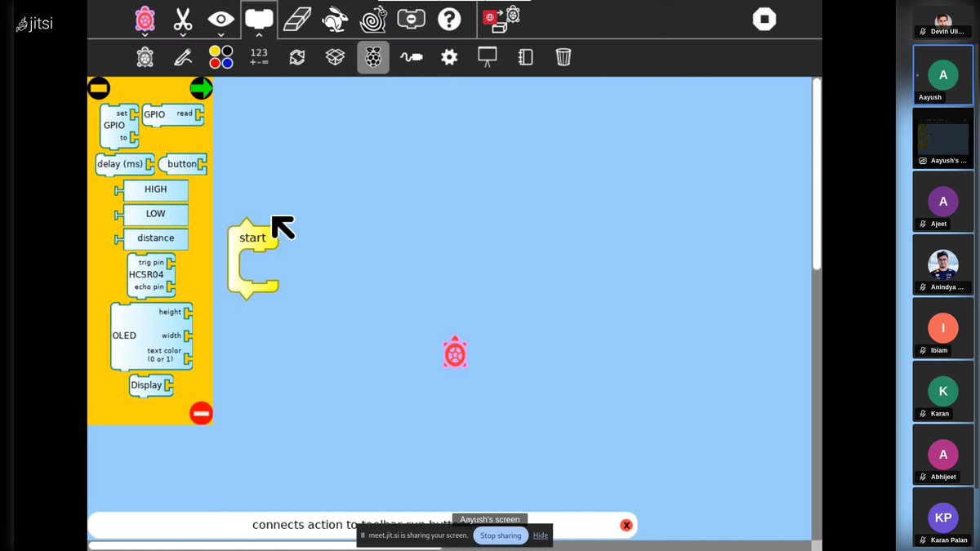Screen dimensions: 980x551
Task: Pick the Display block
Action: pos(151,385)
